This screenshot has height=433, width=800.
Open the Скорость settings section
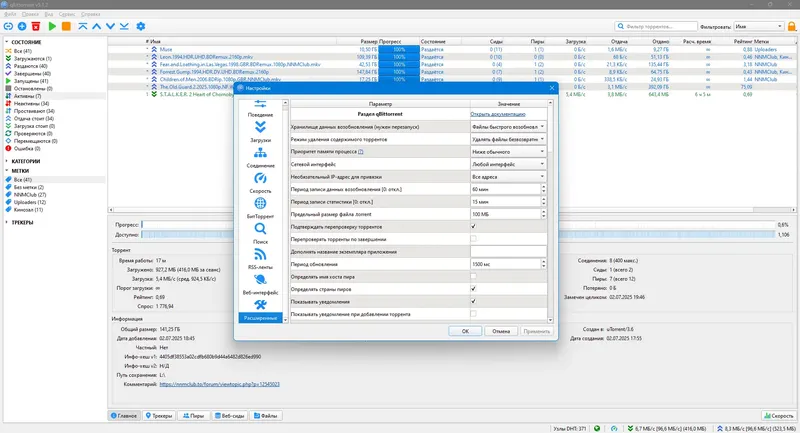pyautogui.click(x=260, y=183)
